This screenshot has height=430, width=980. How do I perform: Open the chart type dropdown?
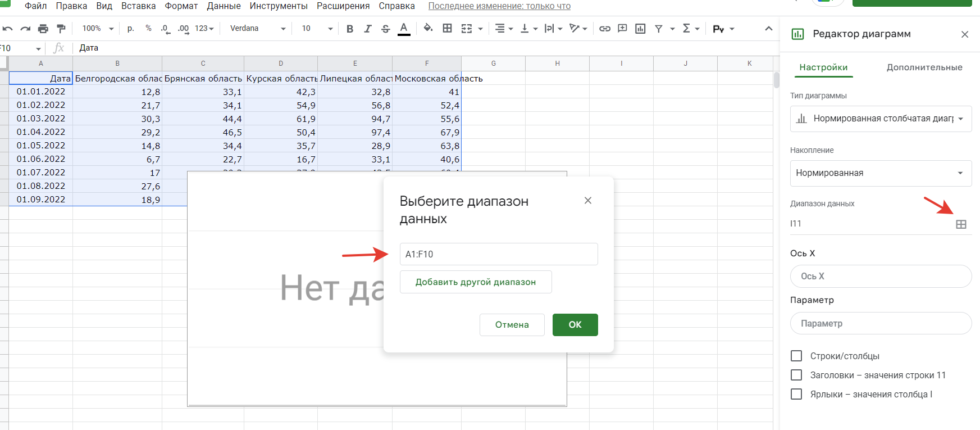pyautogui.click(x=881, y=119)
